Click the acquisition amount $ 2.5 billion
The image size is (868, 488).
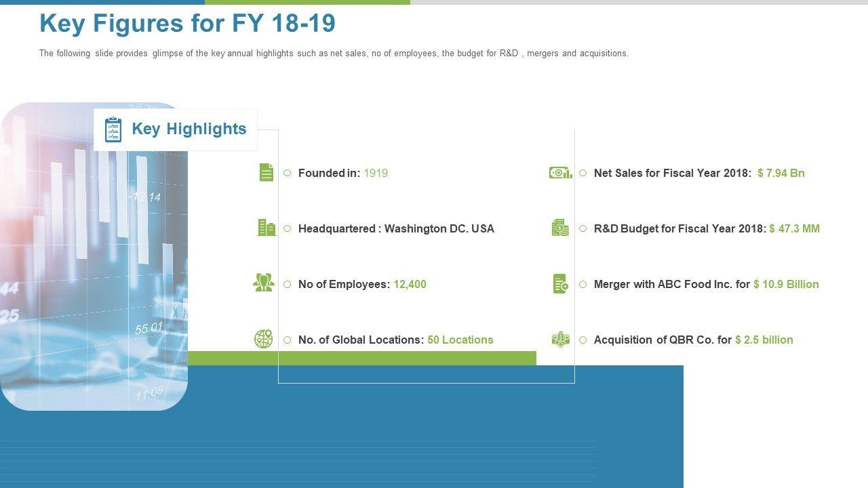(x=764, y=340)
